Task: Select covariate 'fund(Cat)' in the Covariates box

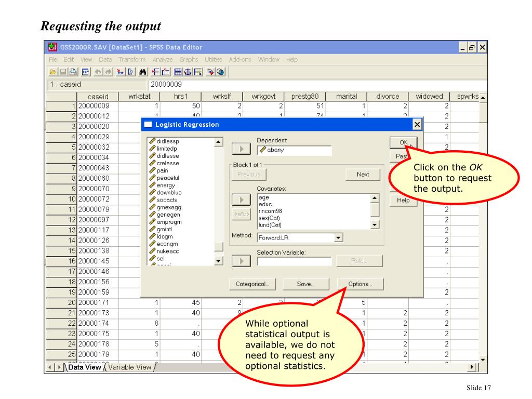Action: click(x=270, y=225)
